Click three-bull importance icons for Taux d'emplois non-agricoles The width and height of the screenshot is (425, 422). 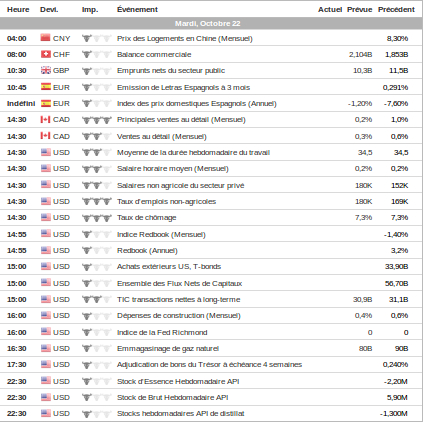pyautogui.click(x=97, y=202)
